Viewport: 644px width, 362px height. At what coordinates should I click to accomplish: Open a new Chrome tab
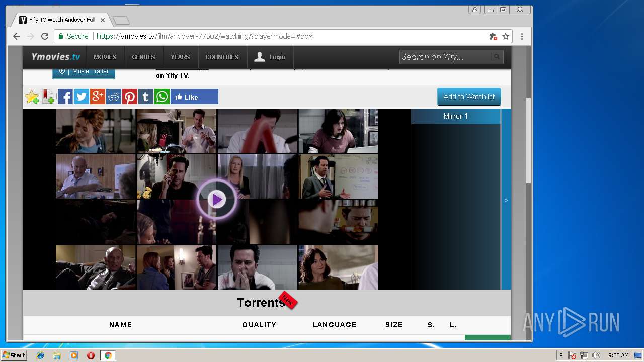(x=121, y=21)
